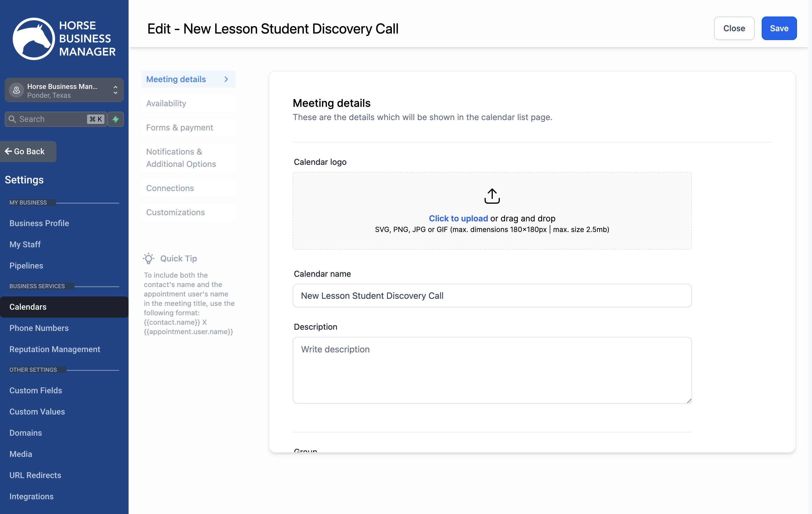This screenshot has height=514, width=812.
Task: Click the location avatar icon beside Ponder, Texas
Action: click(16, 90)
